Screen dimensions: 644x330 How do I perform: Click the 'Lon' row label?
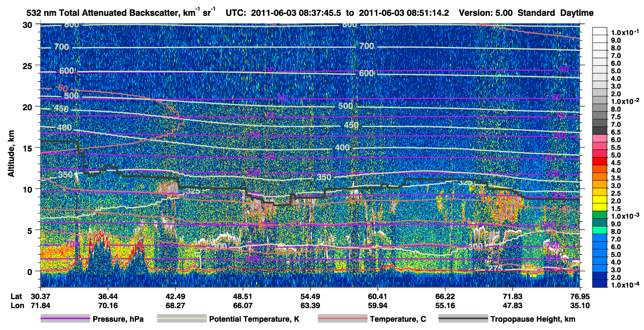[x=16, y=305]
